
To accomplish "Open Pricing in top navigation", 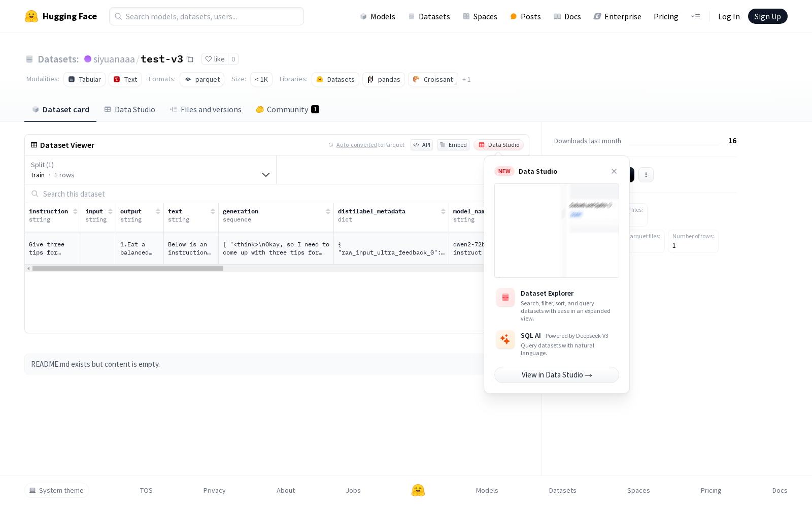I will tap(666, 16).
